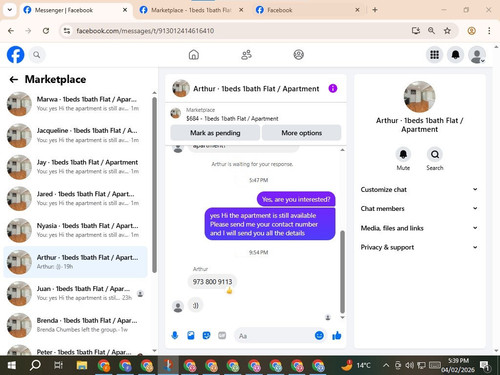
Task: Close the Marketplace browser tab
Action: (x=241, y=10)
